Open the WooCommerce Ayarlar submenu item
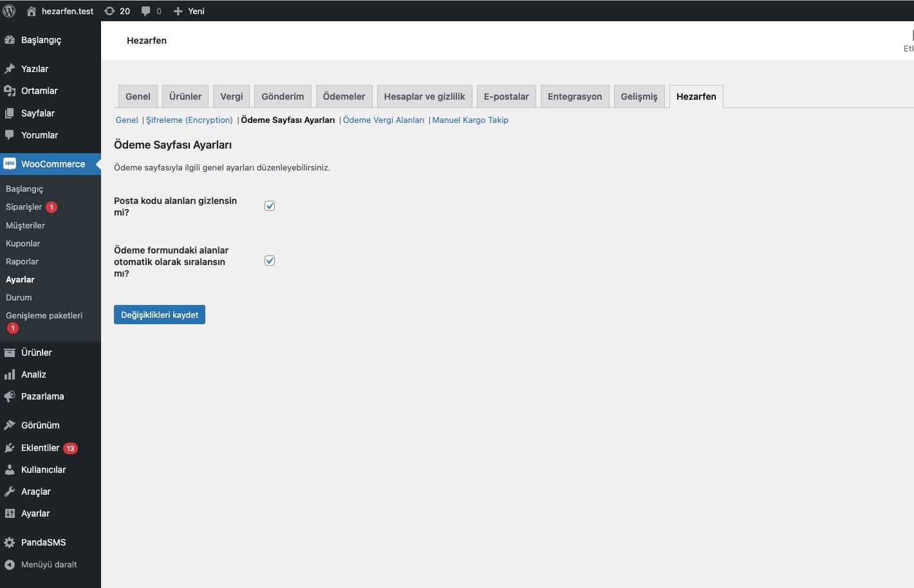914x588 pixels. 20,279
